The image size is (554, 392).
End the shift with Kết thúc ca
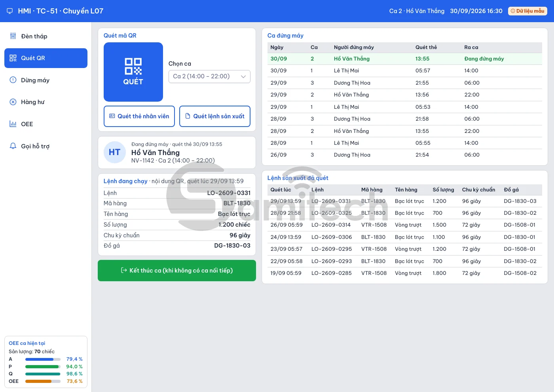click(x=177, y=271)
